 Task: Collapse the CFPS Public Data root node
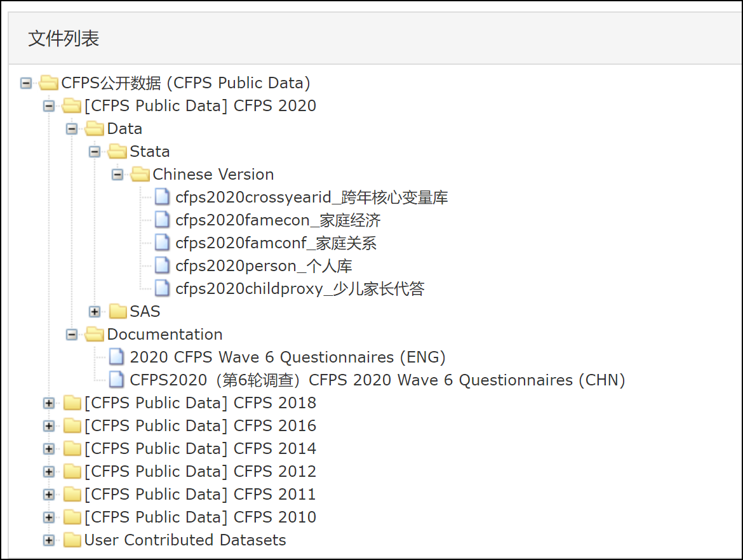coord(26,83)
